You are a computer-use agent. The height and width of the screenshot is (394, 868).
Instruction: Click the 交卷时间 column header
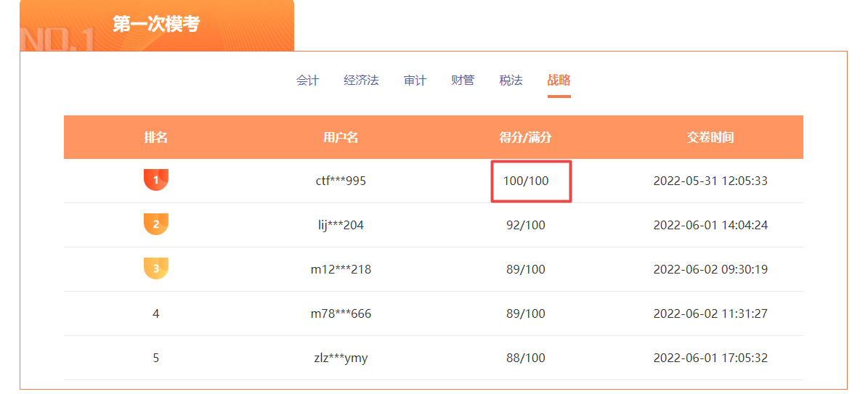710,137
